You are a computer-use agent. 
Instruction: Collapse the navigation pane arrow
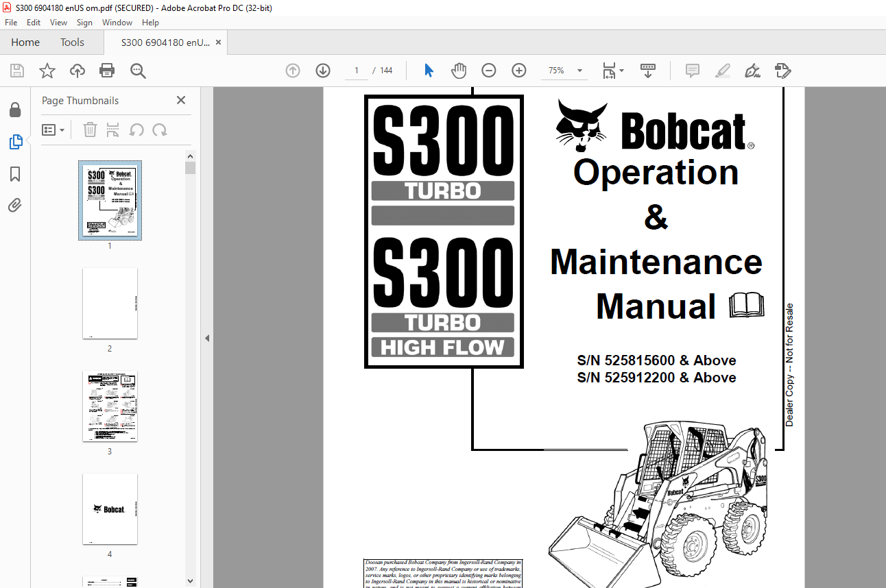click(x=207, y=338)
